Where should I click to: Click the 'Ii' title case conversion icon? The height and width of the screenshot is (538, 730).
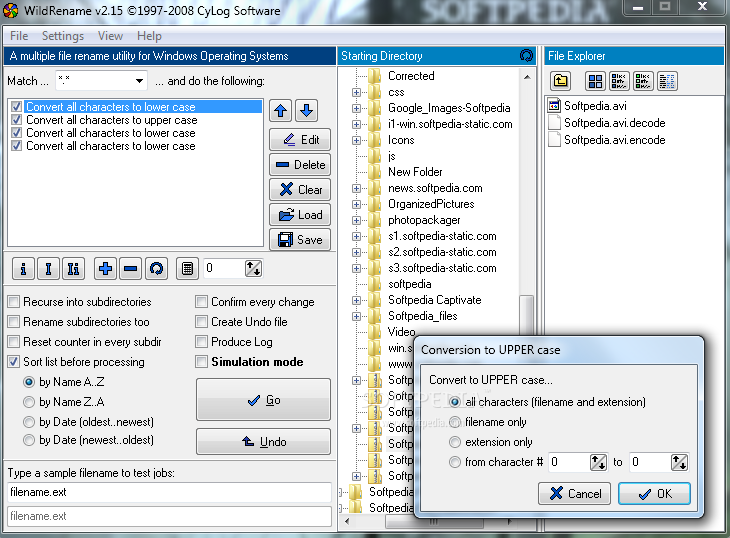click(x=74, y=269)
